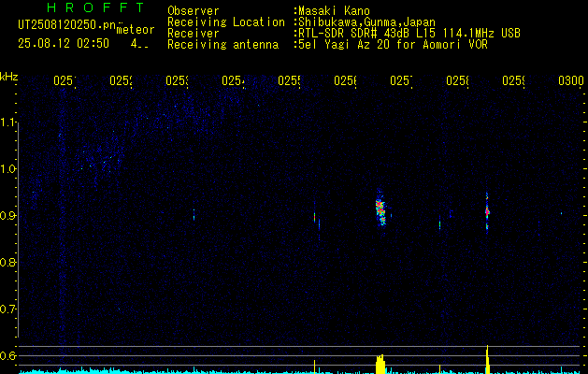588x374 pixels.
Task: Click the tallest yellow power spike after 0258
Action: tap(487, 359)
